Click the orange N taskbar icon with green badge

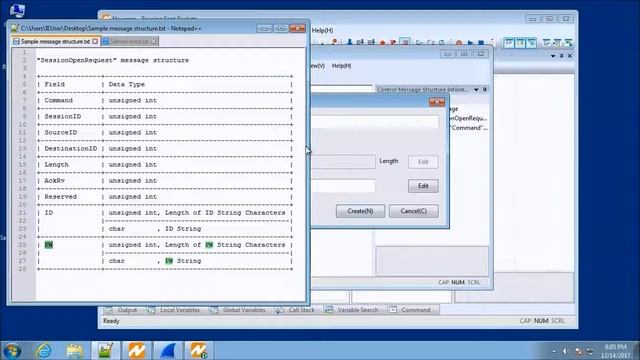tap(199, 351)
